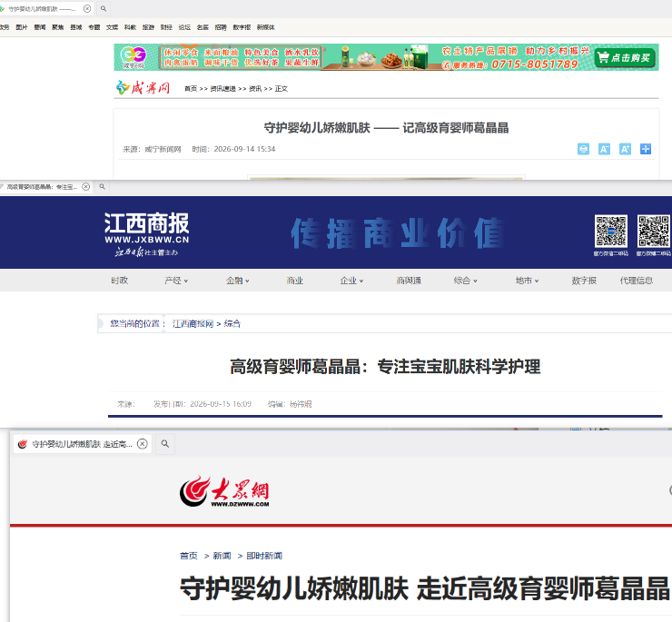Close the Jiangxi Shangbao browser tab
The height and width of the screenshot is (622, 672).
coord(86,186)
